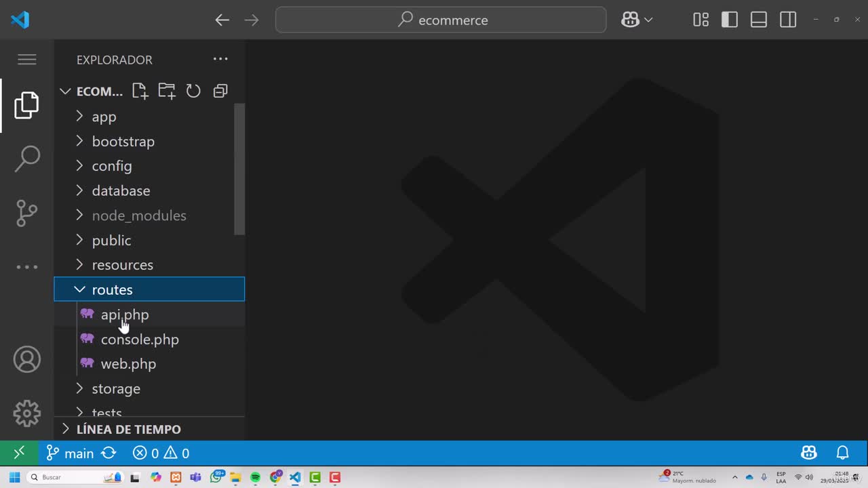Collapse the routes folder
Image resolution: width=868 pixels, height=488 pixels.
[x=112, y=289]
